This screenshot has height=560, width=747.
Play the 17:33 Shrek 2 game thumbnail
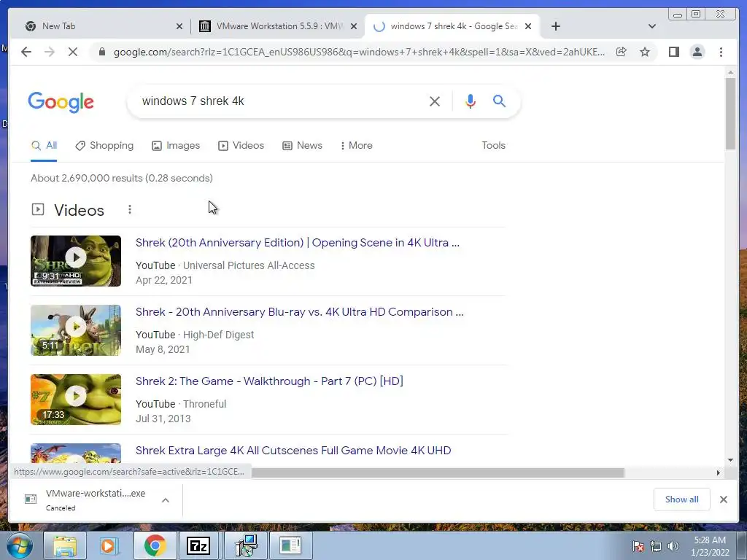pyautogui.click(x=76, y=400)
